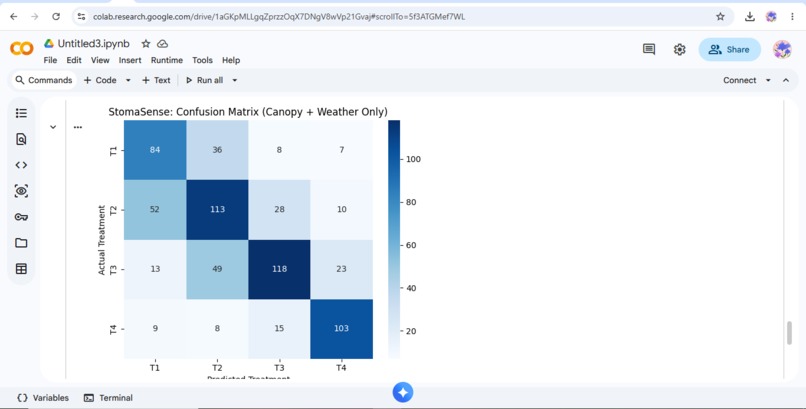Open the data table sidebar icon
Screen dimensions: 806x409
tap(21, 269)
